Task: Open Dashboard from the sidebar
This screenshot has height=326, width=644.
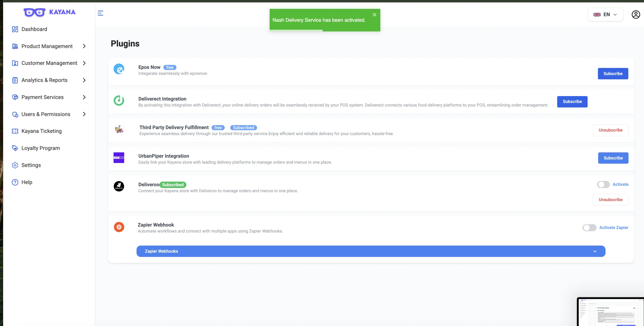Action: [34, 29]
